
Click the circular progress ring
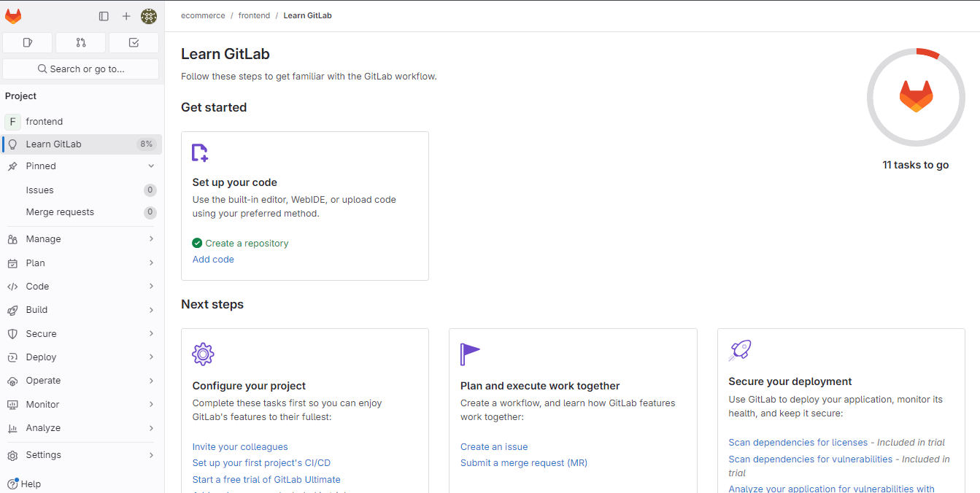coord(916,97)
